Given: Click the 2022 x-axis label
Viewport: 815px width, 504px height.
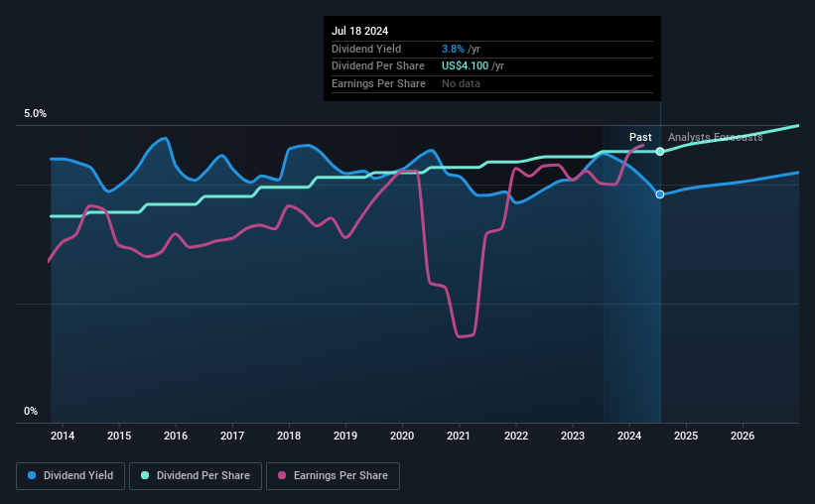Looking at the screenshot, I should pos(516,436).
